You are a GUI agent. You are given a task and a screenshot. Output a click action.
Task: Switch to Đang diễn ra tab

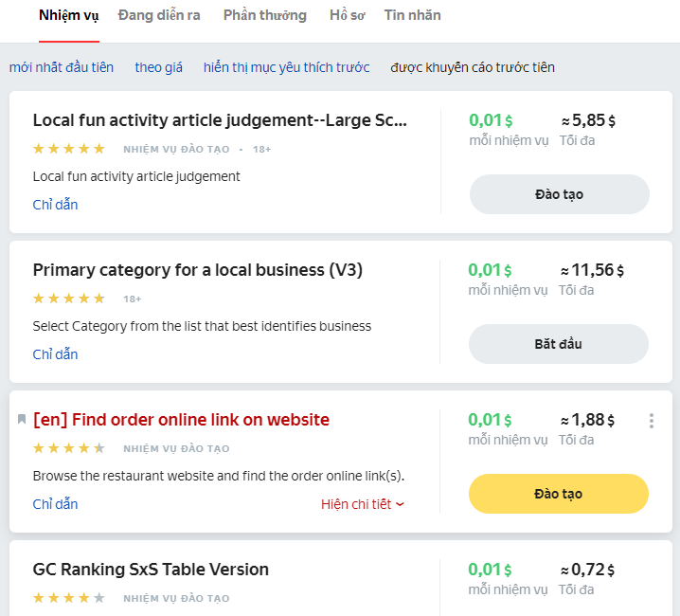point(159,15)
